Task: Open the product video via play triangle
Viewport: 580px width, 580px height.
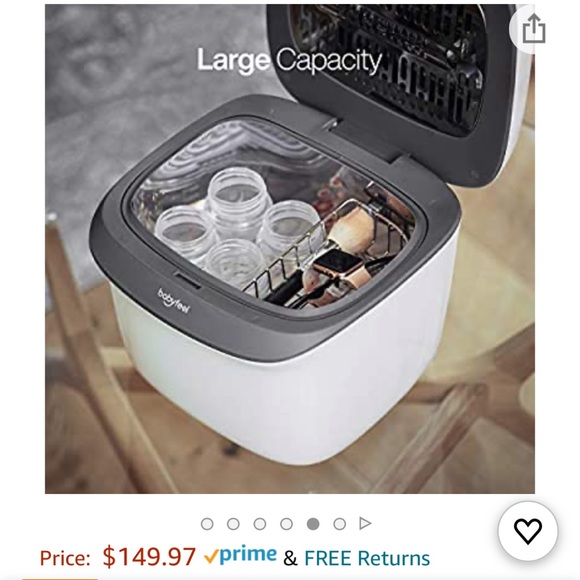Action: tap(365, 523)
